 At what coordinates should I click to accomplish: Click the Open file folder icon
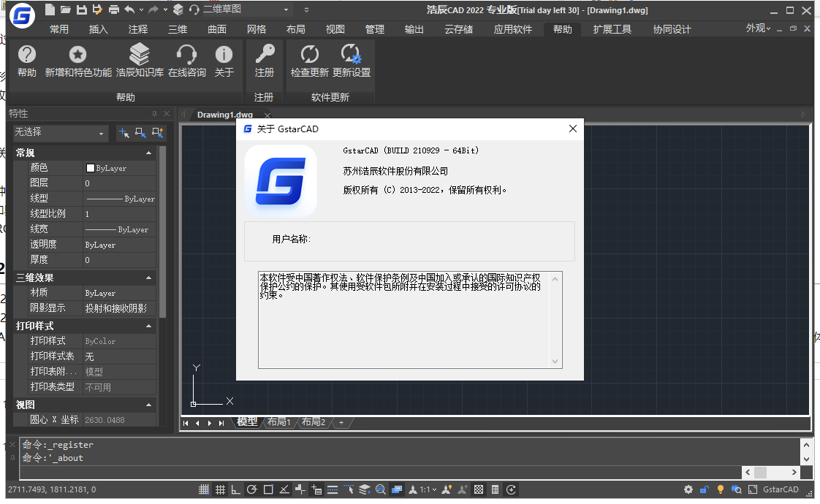tap(65, 9)
